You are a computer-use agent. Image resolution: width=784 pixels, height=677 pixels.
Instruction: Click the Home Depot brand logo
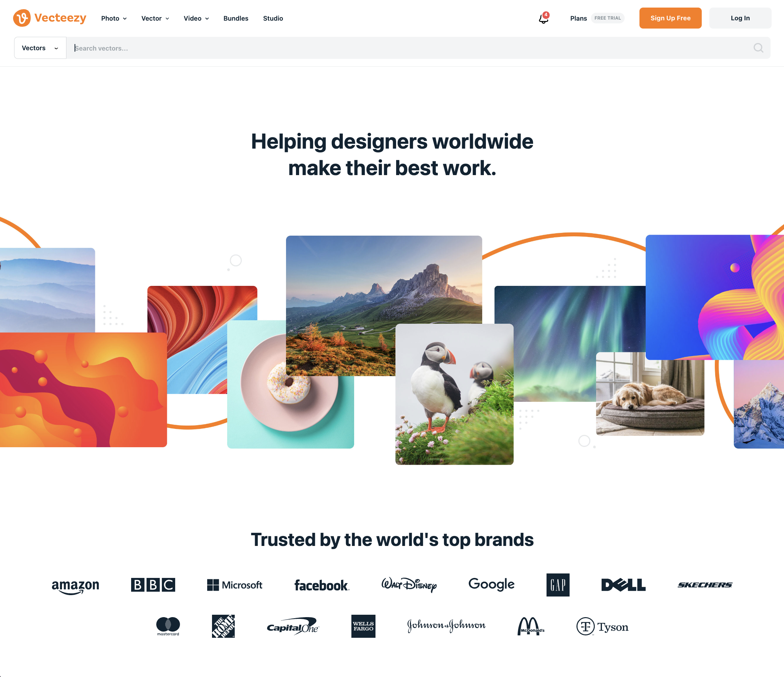tap(223, 626)
